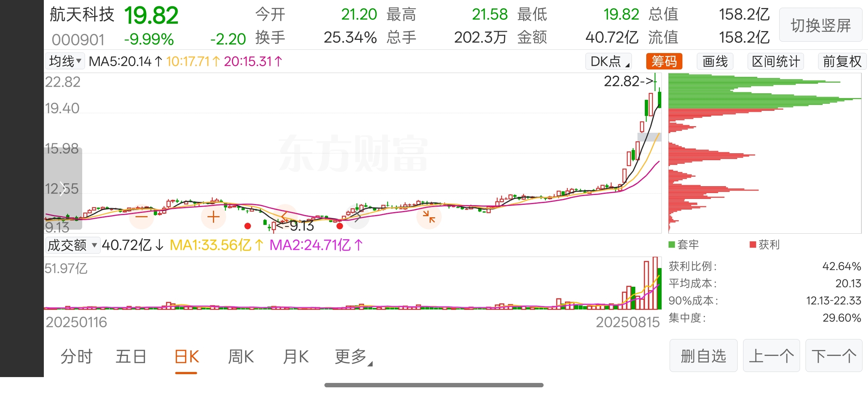The width and height of the screenshot is (868, 395).
Task: Toggle 区间统计 interval statistics
Action: (776, 61)
